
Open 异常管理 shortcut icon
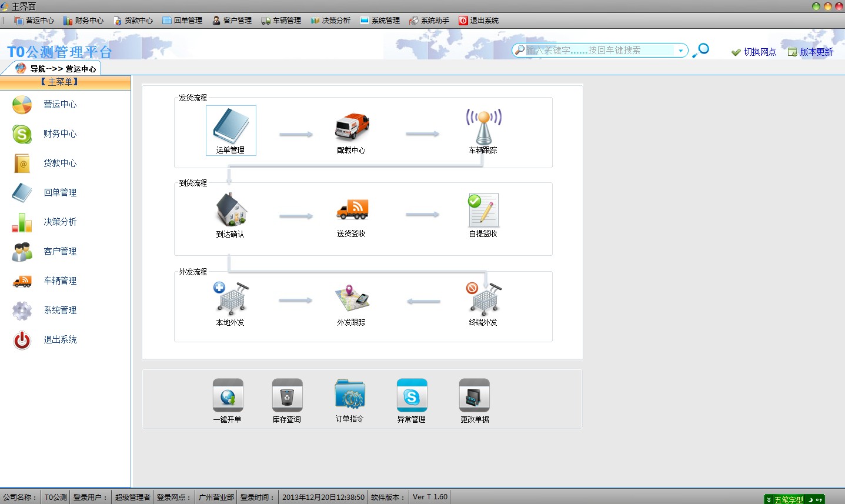(412, 396)
